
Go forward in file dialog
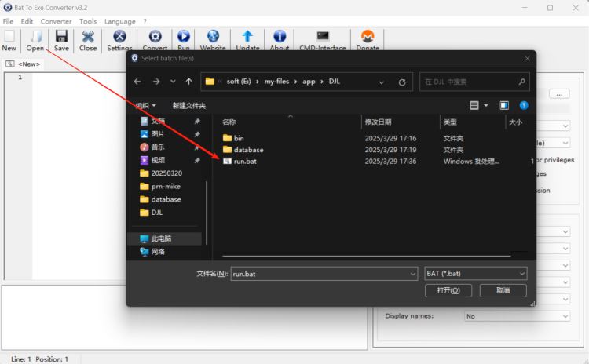click(156, 82)
